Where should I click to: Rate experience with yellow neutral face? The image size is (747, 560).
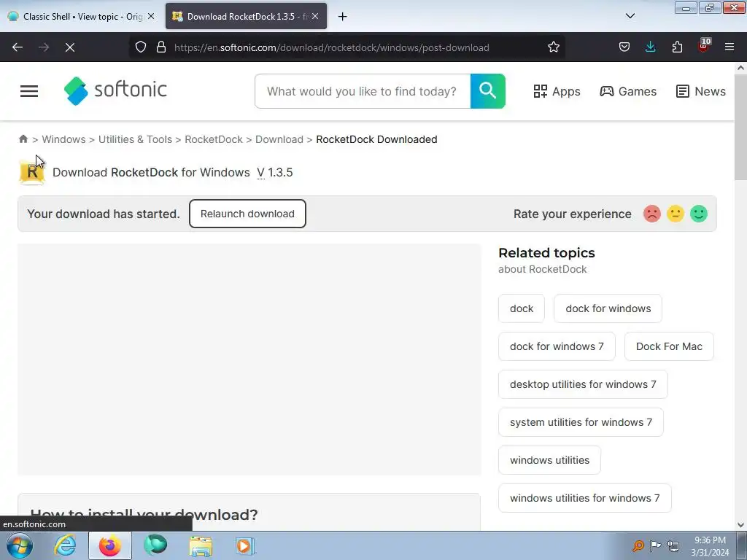tap(675, 214)
